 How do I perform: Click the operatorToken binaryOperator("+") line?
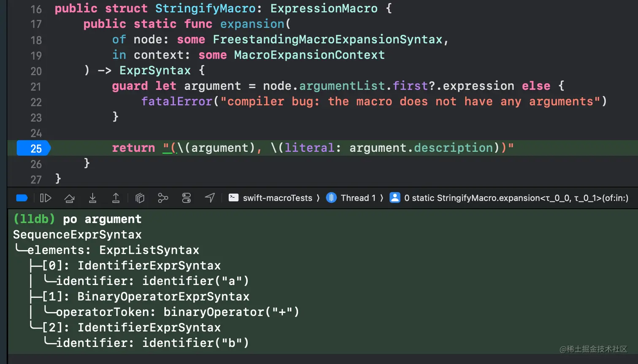(178, 312)
